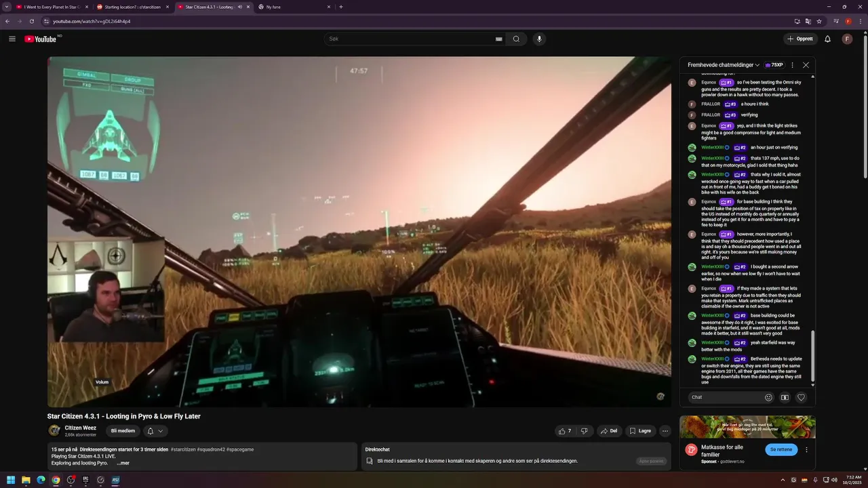Viewport: 868px width, 488px height.
Task: Open the Citizen Weez channel avatar
Action: pyautogui.click(x=54, y=430)
